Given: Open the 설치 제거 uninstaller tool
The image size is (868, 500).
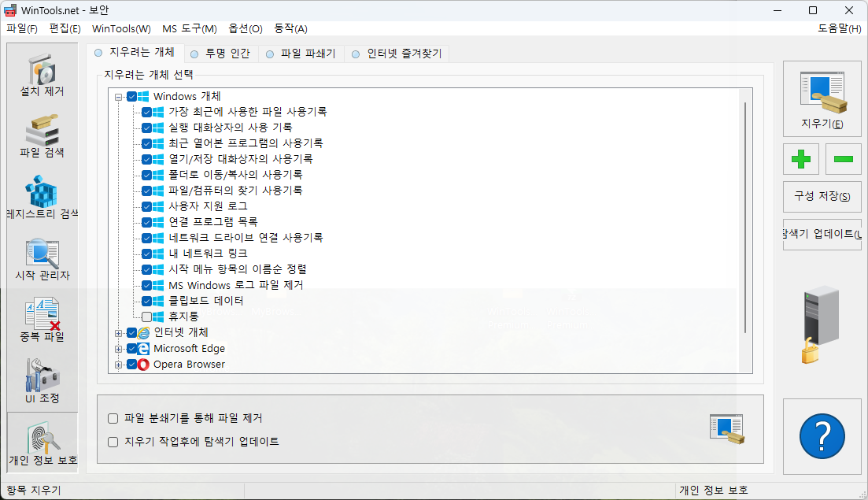Looking at the screenshot, I should click(x=42, y=76).
